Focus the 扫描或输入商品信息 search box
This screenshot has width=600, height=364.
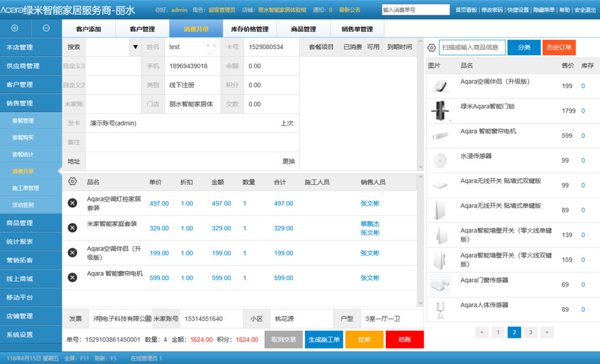pyautogui.click(x=472, y=47)
